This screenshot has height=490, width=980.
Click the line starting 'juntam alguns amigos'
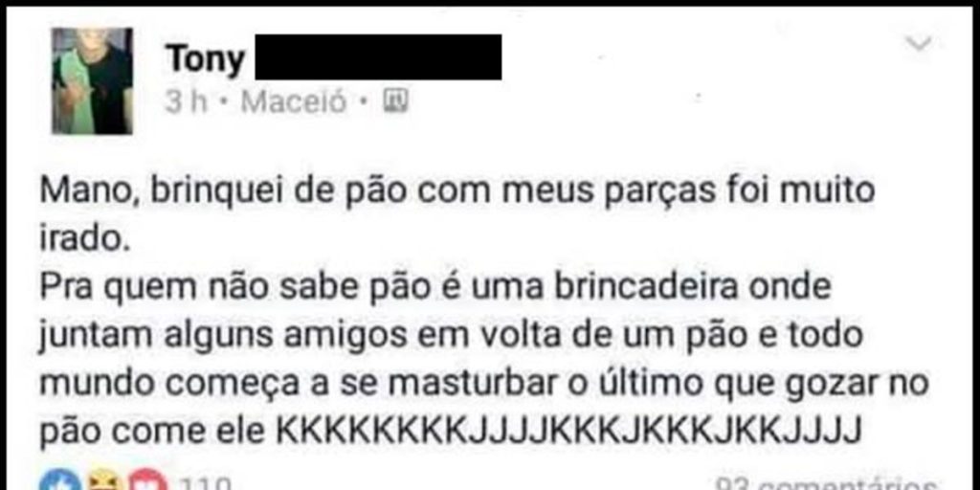tap(452, 336)
